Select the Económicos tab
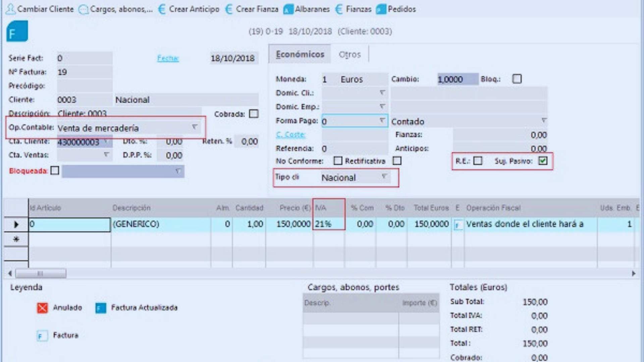The image size is (644, 362). pyautogui.click(x=300, y=54)
